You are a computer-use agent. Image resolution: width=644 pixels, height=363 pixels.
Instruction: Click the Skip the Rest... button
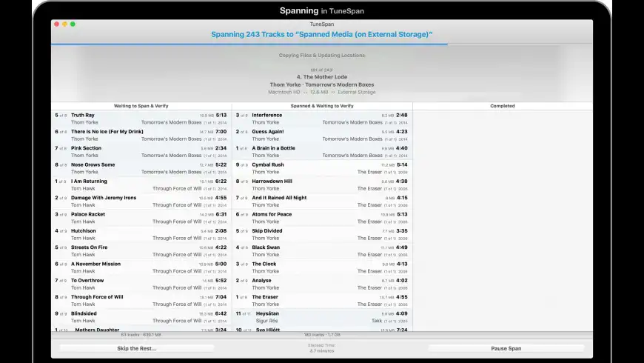coord(136,348)
